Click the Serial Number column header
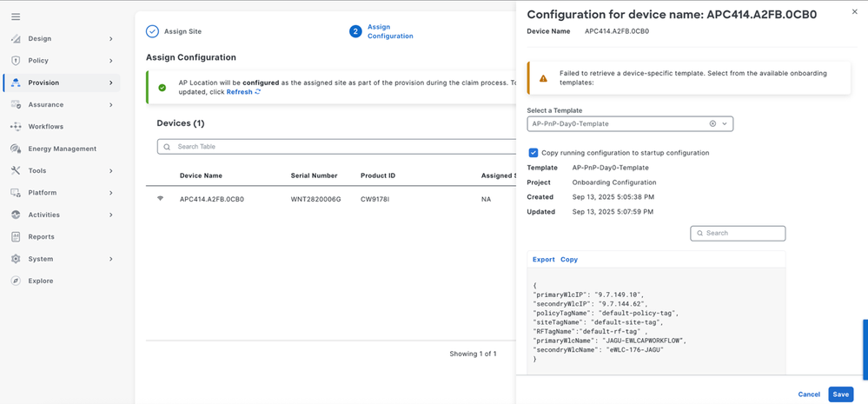 coord(314,176)
